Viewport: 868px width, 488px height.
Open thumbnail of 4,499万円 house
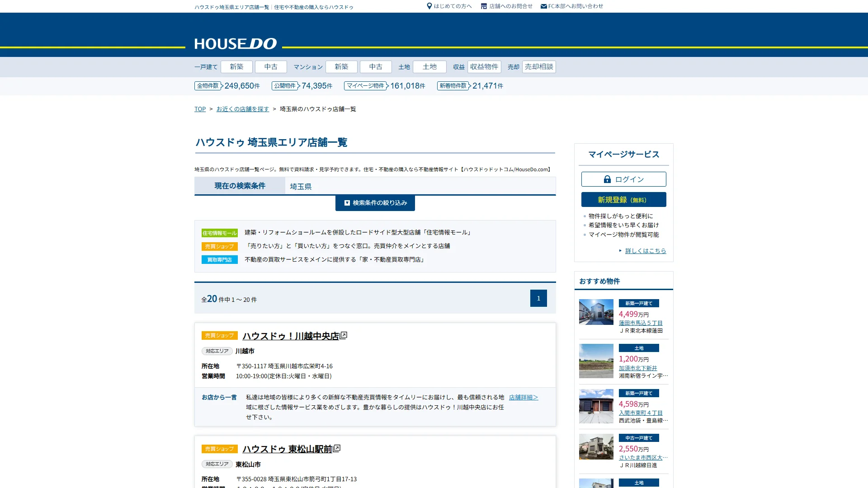(x=596, y=312)
